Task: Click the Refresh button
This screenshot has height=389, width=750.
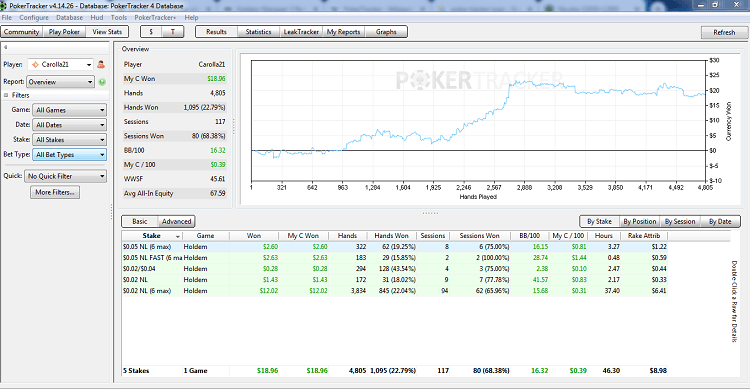Action: pos(724,32)
